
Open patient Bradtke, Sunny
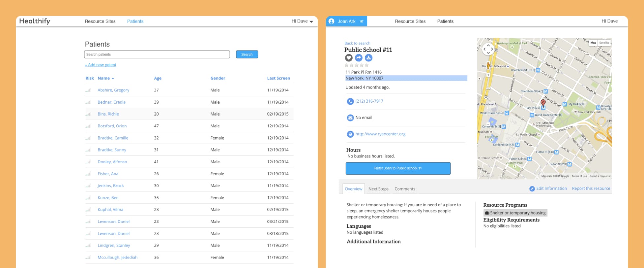(x=112, y=150)
